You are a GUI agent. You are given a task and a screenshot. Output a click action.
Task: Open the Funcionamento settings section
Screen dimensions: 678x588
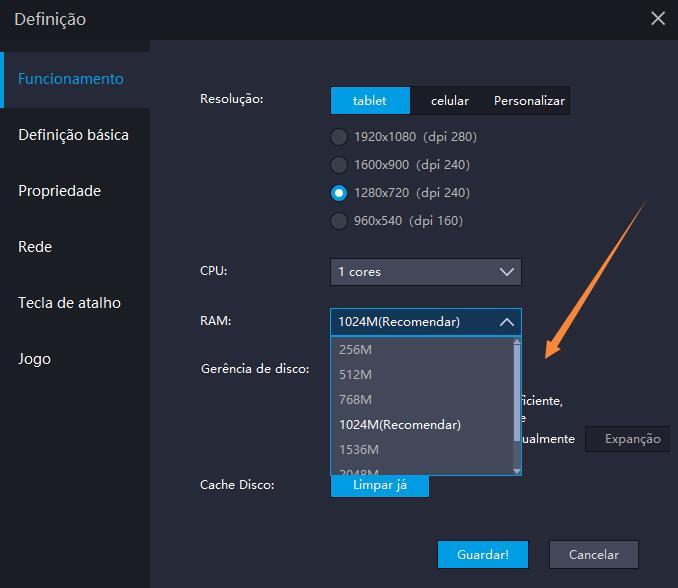[75, 79]
